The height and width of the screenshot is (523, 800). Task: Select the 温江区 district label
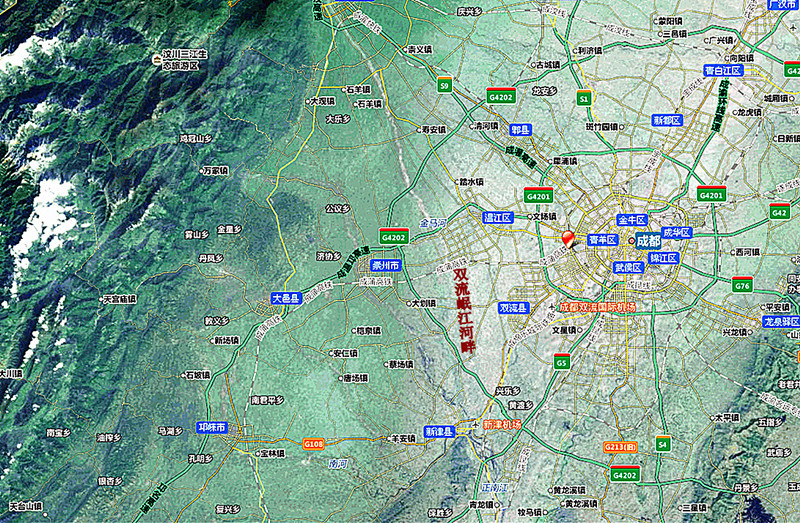[497, 217]
